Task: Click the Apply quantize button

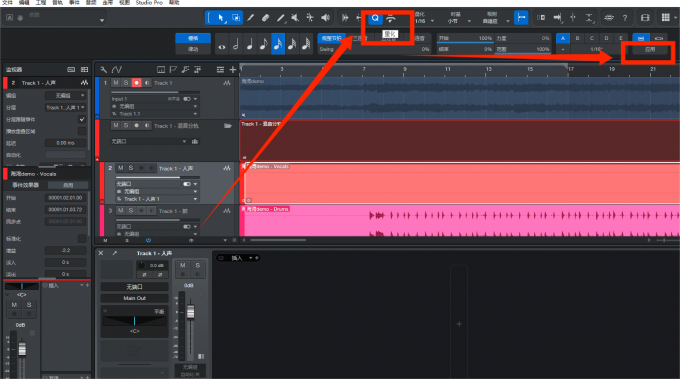Action: click(x=649, y=49)
